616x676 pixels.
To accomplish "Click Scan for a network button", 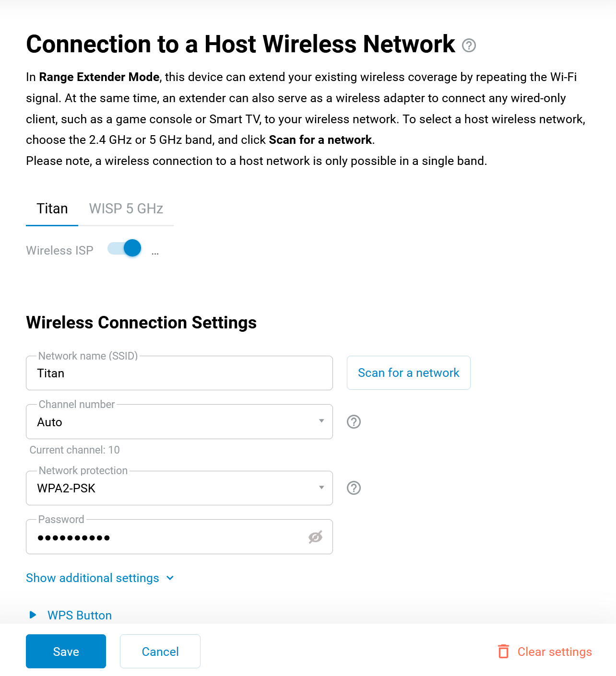I will click(x=409, y=373).
